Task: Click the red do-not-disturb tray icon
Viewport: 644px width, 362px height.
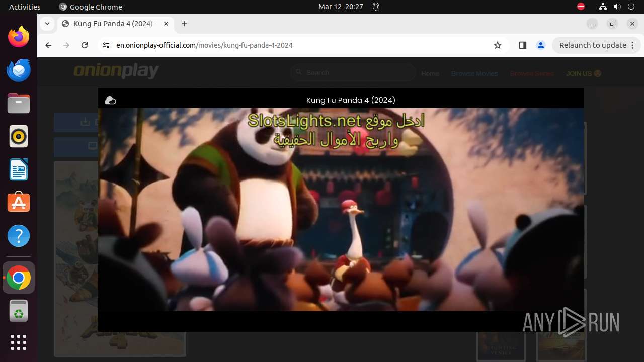Action: pyautogui.click(x=581, y=7)
